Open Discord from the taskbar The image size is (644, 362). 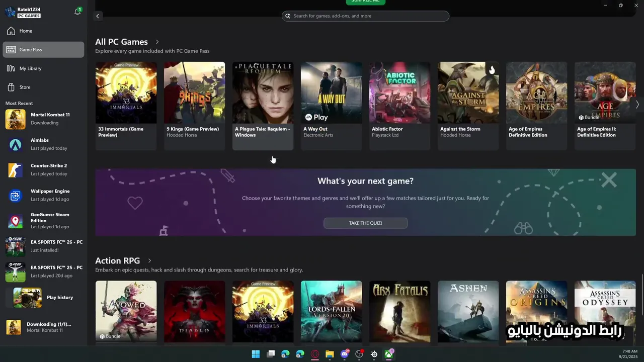(x=345, y=354)
